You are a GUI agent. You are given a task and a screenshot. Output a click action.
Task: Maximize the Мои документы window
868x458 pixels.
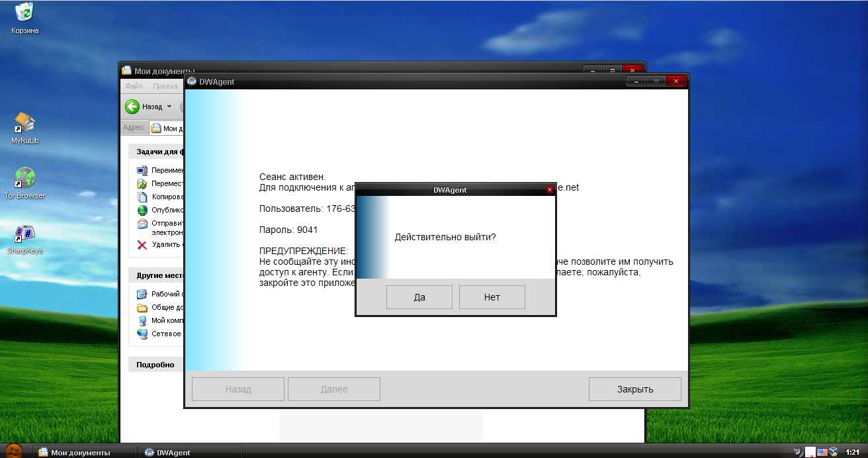click(x=613, y=70)
